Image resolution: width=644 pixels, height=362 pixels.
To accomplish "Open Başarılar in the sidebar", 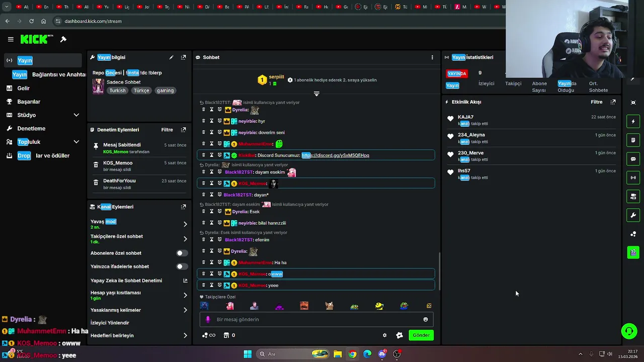I will (29, 102).
